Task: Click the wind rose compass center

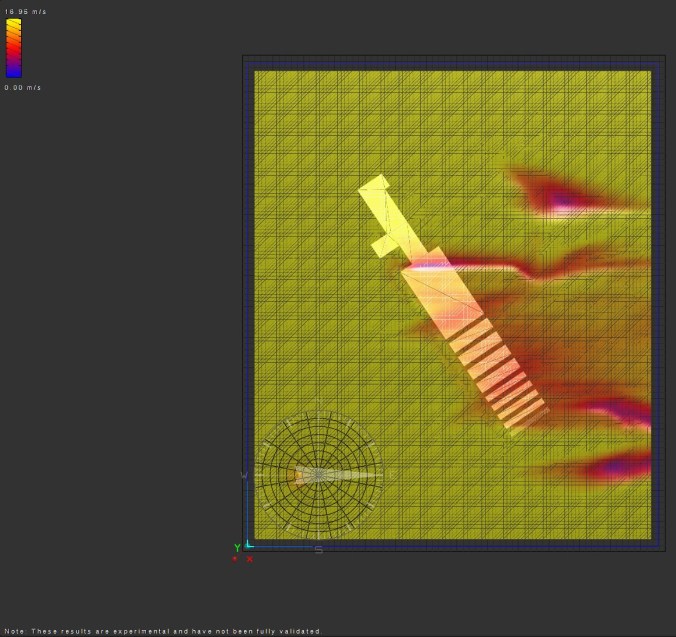Action: (318, 475)
